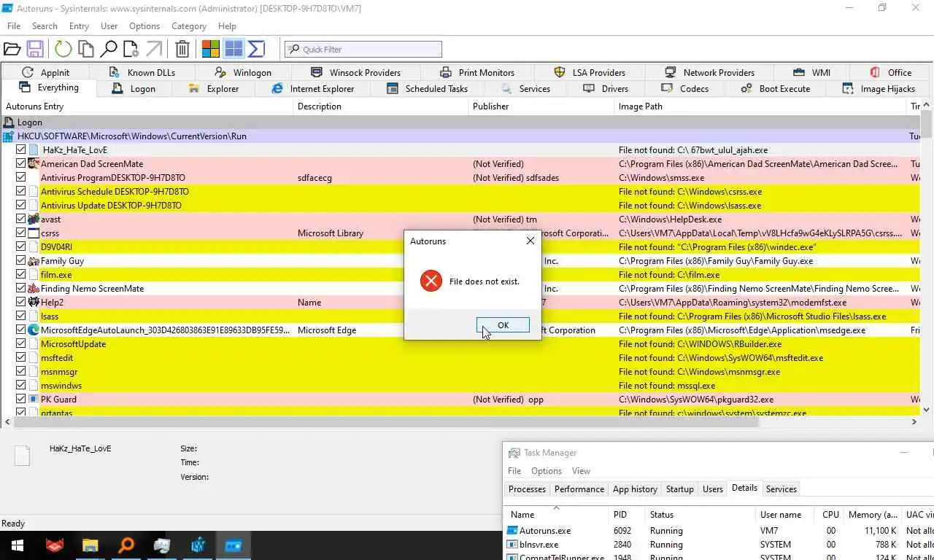This screenshot has width=934, height=560.
Task: Uncheck the film.exe entry checkbox
Action: point(20,274)
